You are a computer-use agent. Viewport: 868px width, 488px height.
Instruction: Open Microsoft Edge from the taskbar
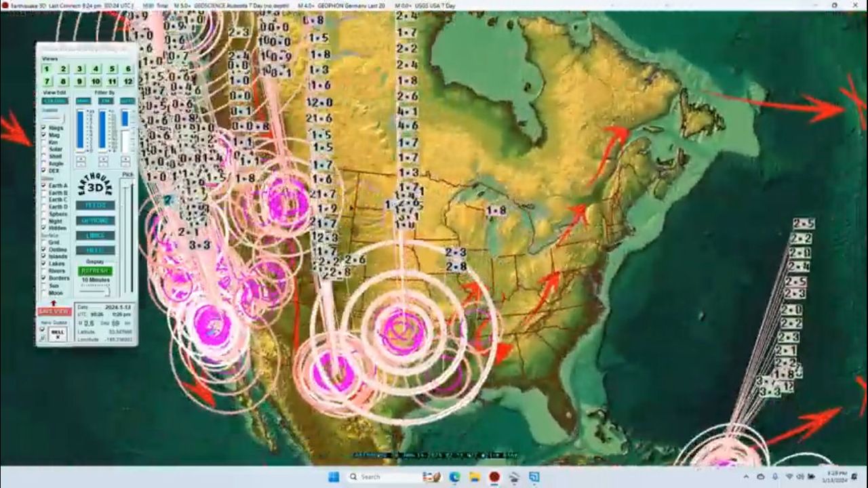pyautogui.click(x=455, y=477)
